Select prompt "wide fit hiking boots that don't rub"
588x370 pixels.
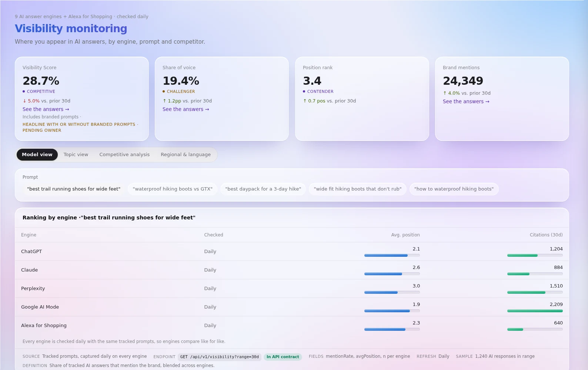[358, 189]
